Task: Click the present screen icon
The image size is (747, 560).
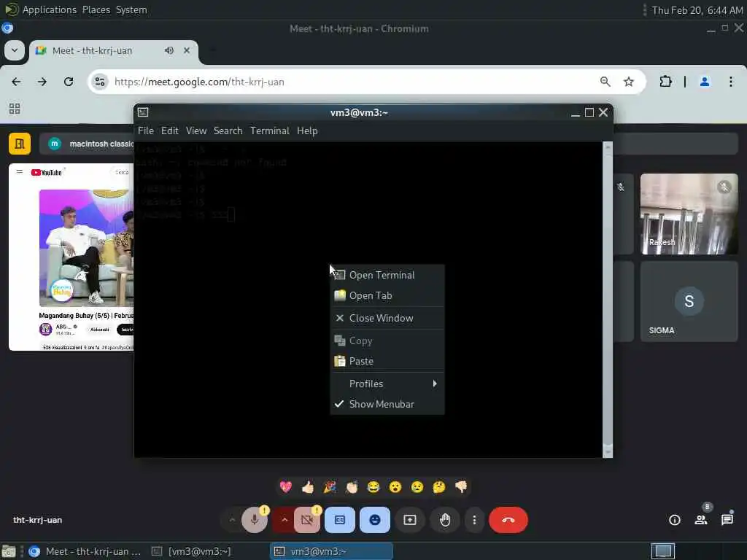Action: (x=410, y=520)
